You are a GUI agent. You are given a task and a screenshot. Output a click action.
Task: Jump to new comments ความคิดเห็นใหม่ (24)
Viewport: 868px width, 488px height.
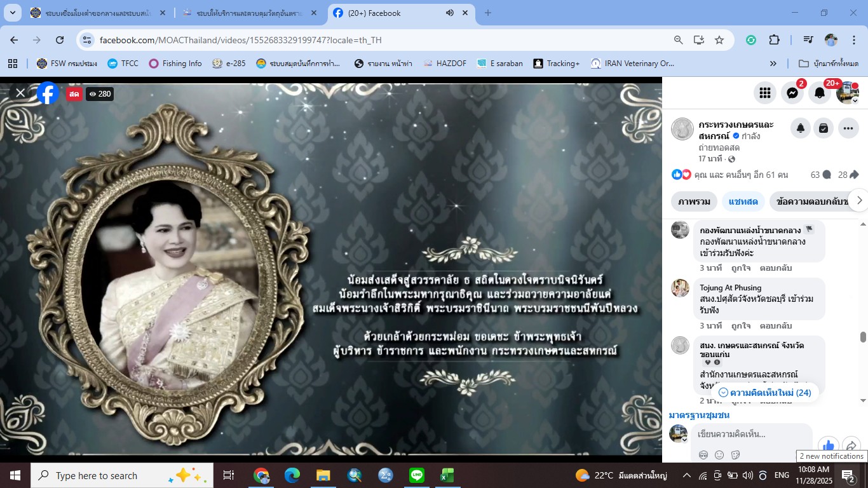[764, 393]
